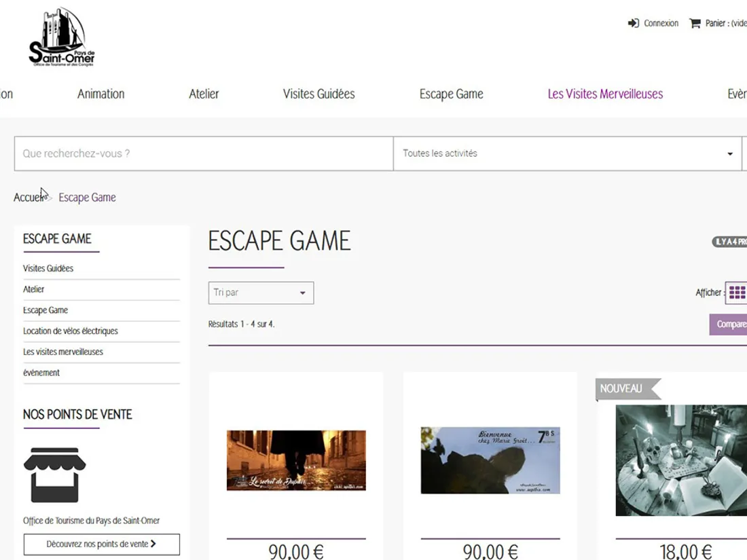Open Location de vélos électriques sidebar link
747x560 pixels.
pos(71,331)
